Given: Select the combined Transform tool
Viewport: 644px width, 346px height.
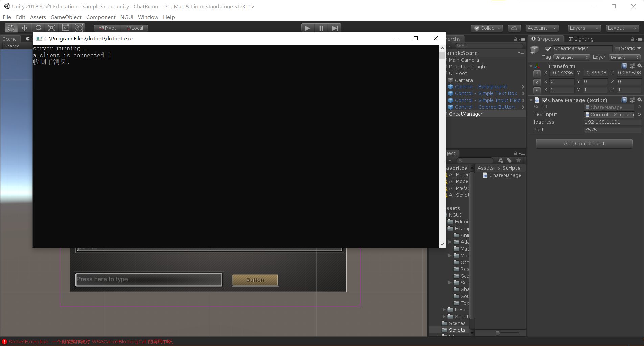Looking at the screenshot, I should [78, 28].
